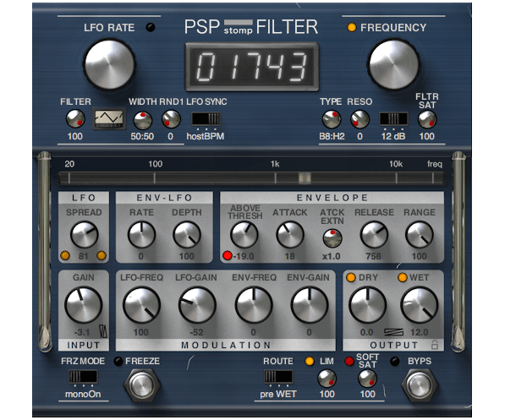
Task: Click the envelope RANGE knob
Action: (x=419, y=234)
